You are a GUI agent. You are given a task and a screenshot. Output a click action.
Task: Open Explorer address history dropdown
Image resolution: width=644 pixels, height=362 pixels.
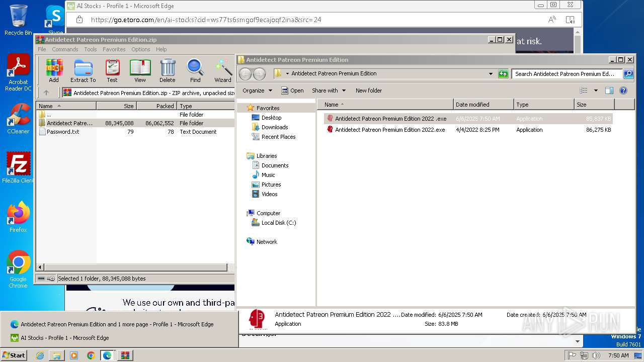491,74
